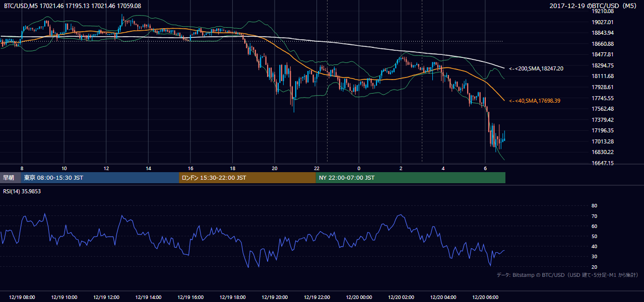Click bottom time label 12/20 04:00
This screenshot has width=644, height=302.
coord(443,297)
